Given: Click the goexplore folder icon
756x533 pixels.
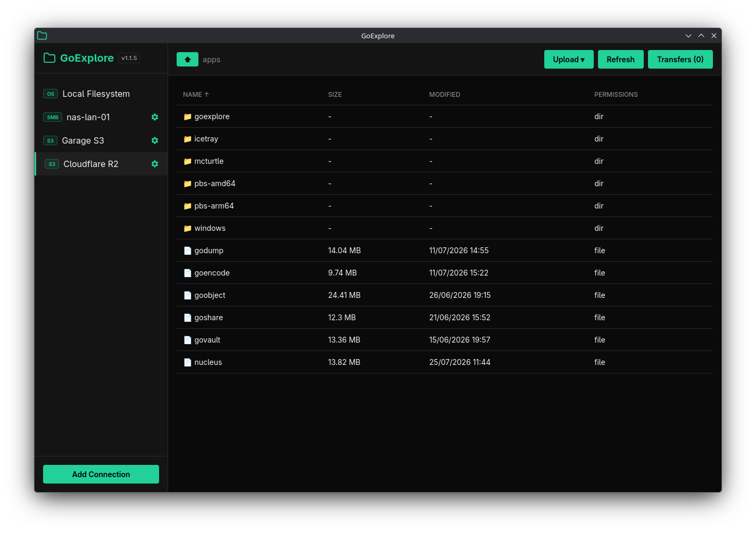Looking at the screenshot, I should click(x=187, y=116).
